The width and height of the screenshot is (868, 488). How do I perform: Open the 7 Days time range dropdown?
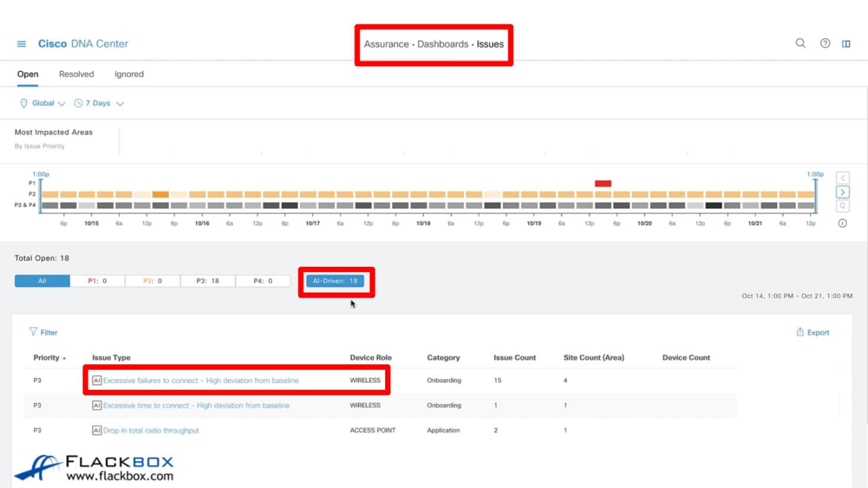pos(99,104)
